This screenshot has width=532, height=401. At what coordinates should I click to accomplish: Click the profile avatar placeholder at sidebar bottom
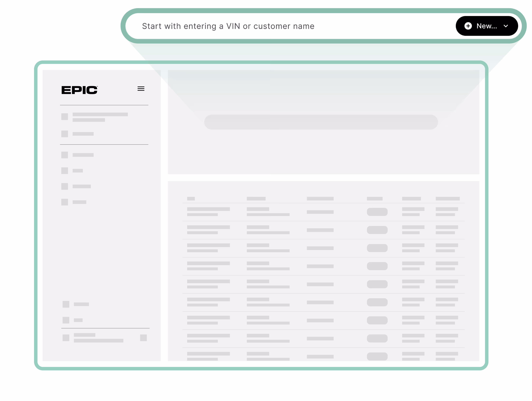(66, 338)
